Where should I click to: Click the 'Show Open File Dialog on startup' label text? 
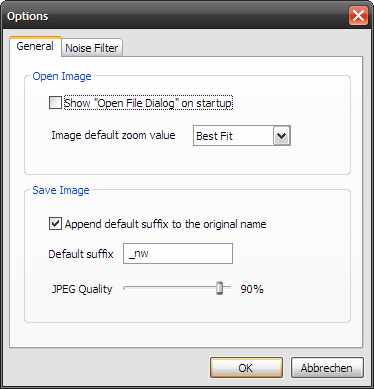coord(148,103)
